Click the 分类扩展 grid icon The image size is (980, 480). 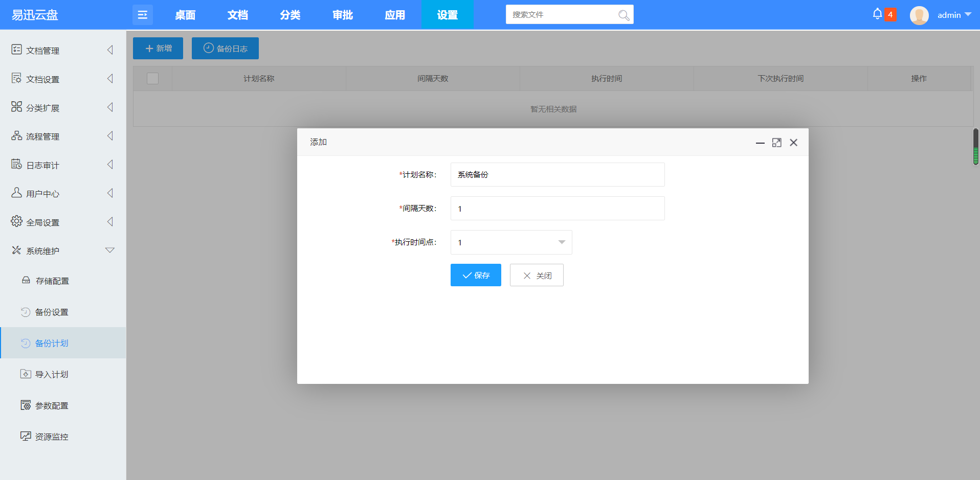pyautogui.click(x=16, y=107)
